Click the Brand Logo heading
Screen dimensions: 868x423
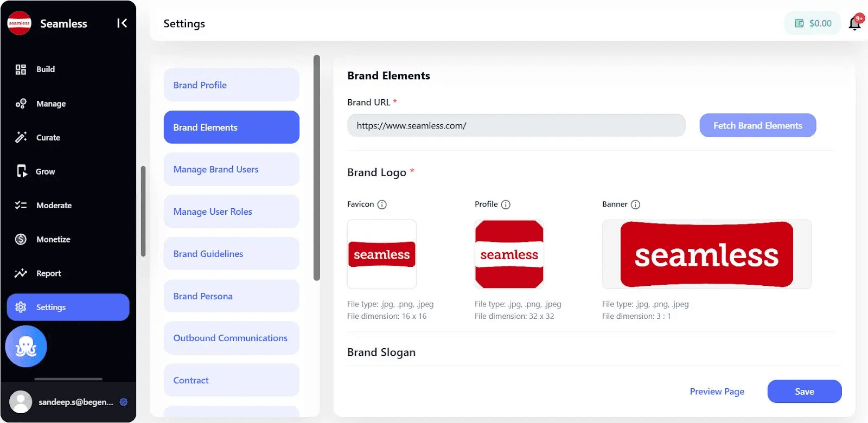pos(376,172)
